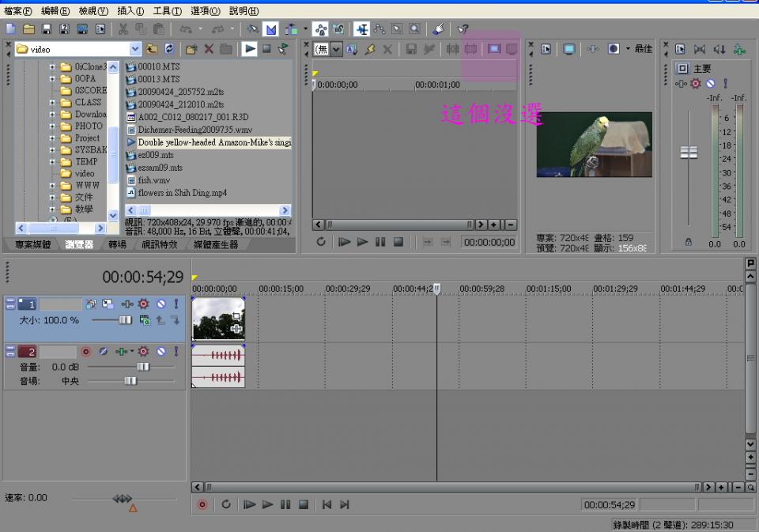The image size is (759, 532).
Task: Click the track 1 Track FX icon
Action: (x=143, y=304)
